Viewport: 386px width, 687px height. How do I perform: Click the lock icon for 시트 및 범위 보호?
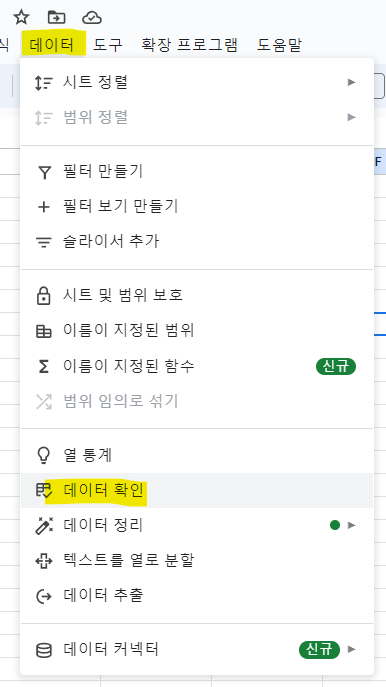pos(43,295)
